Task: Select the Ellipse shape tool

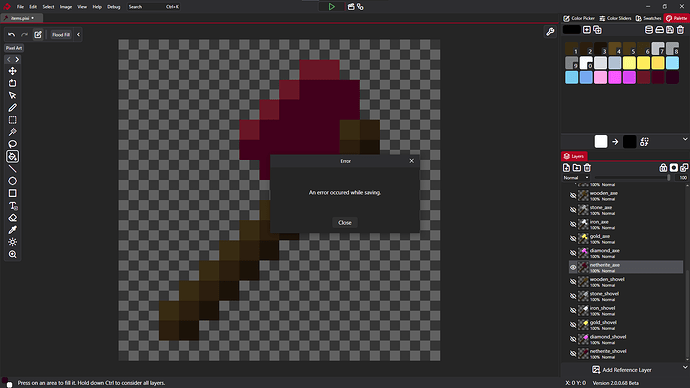Action: [x=12, y=181]
